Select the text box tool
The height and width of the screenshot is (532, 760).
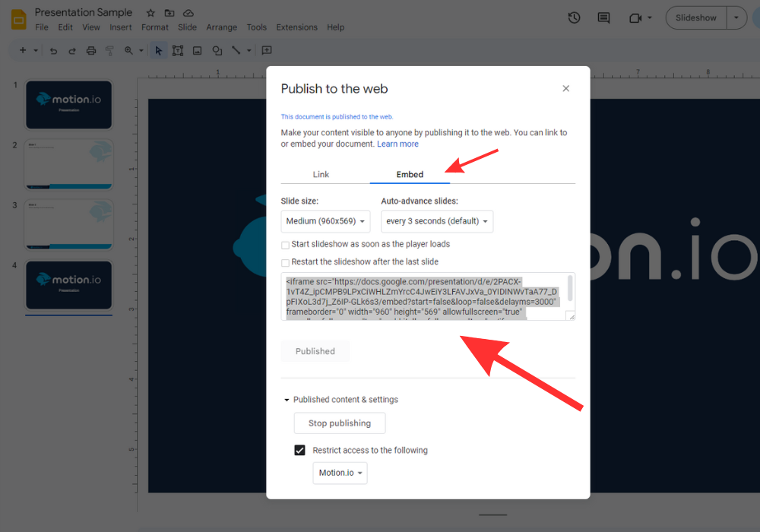[178, 51]
